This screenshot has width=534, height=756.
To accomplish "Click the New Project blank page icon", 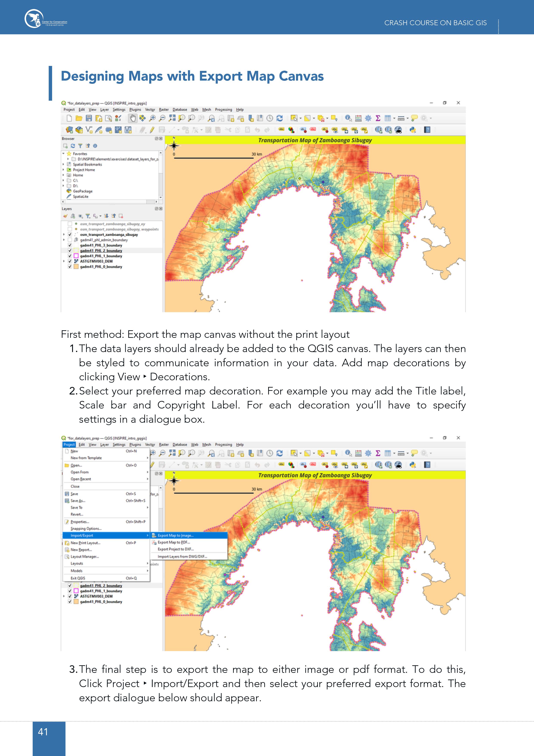I will (x=69, y=118).
